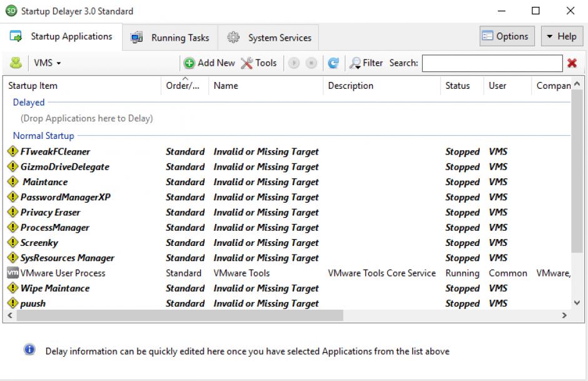Click the horizontal scrollbar right arrow
Screen dimensions: 588x381
click(564, 315)
